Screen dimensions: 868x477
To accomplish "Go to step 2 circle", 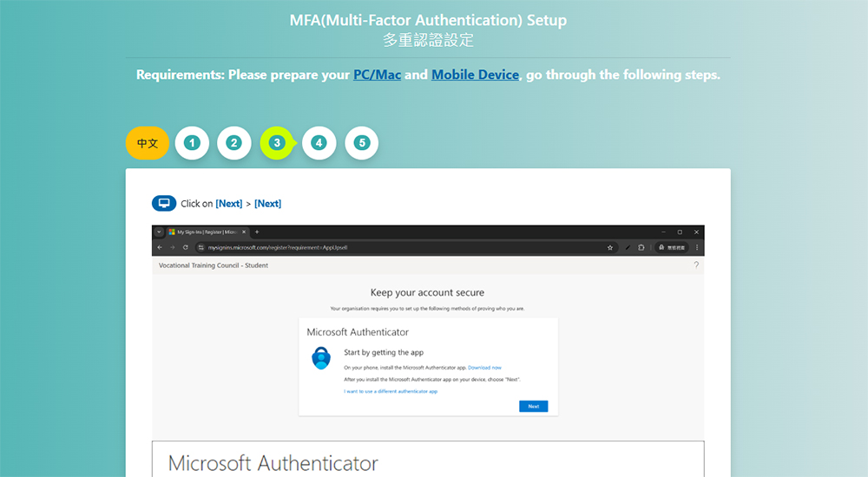I will click(234, 143).
